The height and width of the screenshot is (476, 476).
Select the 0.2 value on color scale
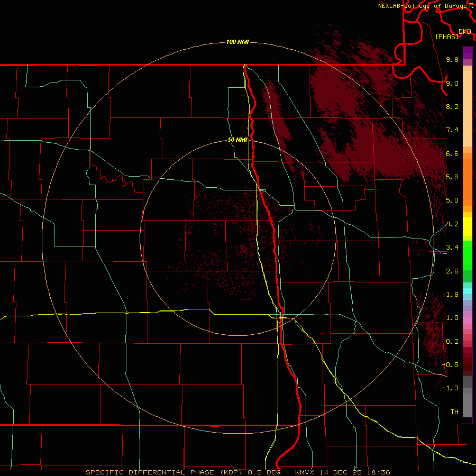(x=452, y=342)
